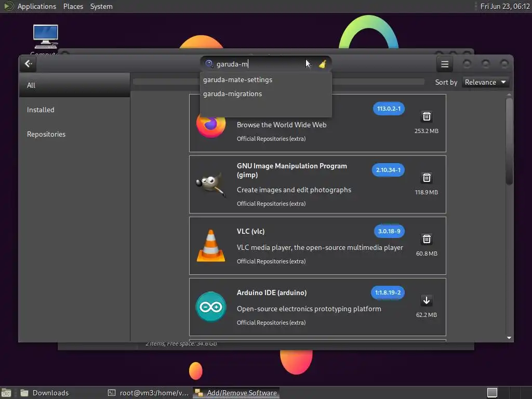Click VLC version badge 3.0.18-9

389,231
